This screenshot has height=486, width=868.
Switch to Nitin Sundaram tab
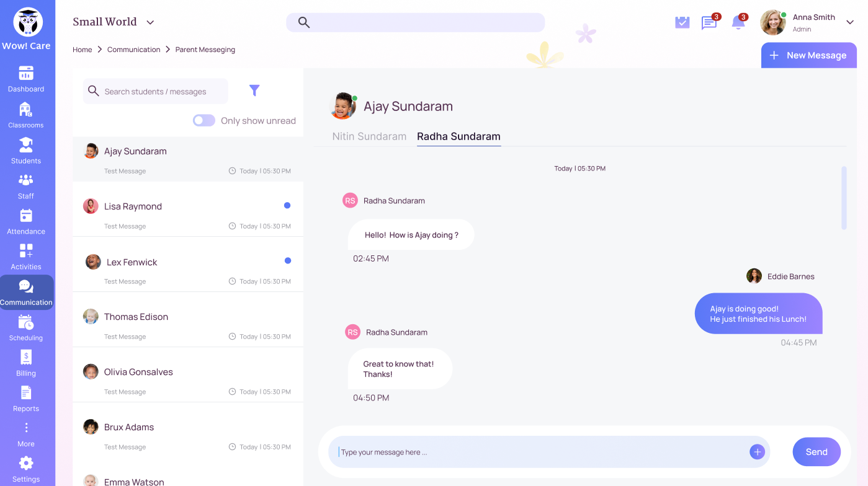point(369,136)
